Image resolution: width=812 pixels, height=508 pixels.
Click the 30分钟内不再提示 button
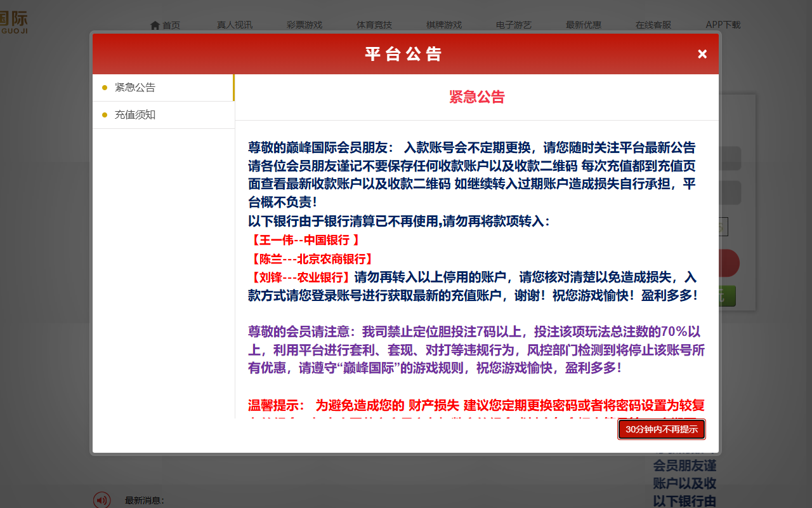tap(662, 429)
